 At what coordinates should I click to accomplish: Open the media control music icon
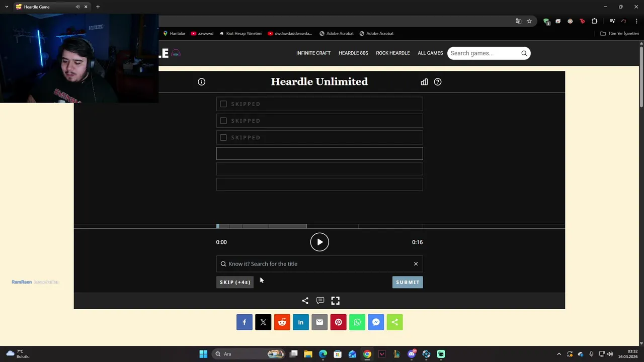tap(612, 21)
